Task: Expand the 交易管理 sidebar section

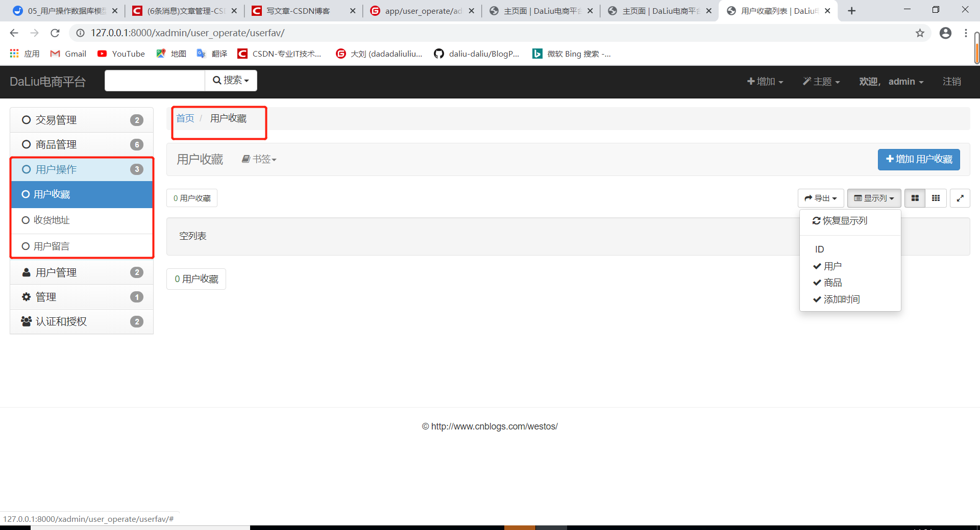Action: point(82,120)
